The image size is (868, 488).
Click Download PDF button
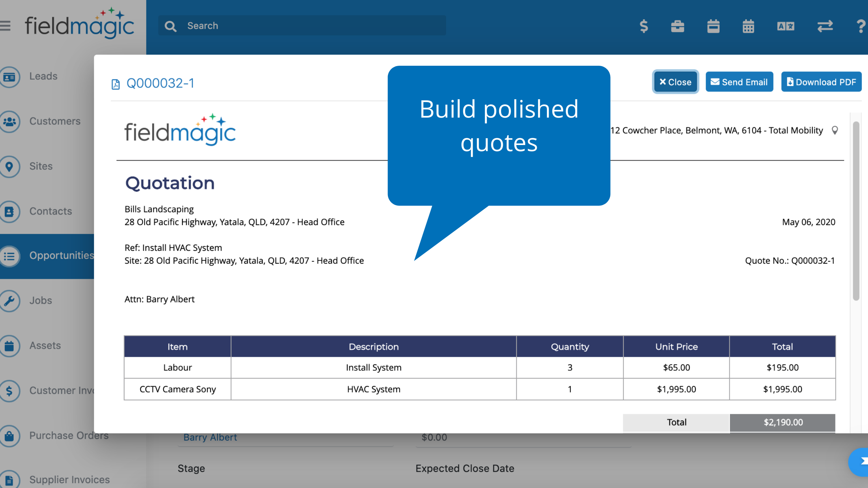click(x=821, y=82)
